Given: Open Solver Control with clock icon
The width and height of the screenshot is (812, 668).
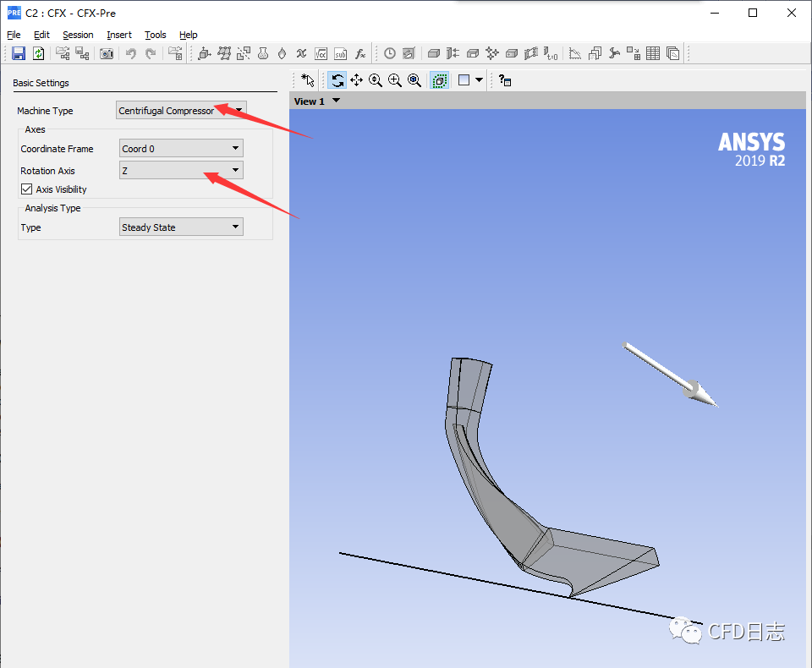Looking at the screenshot, I should (388, 53).
